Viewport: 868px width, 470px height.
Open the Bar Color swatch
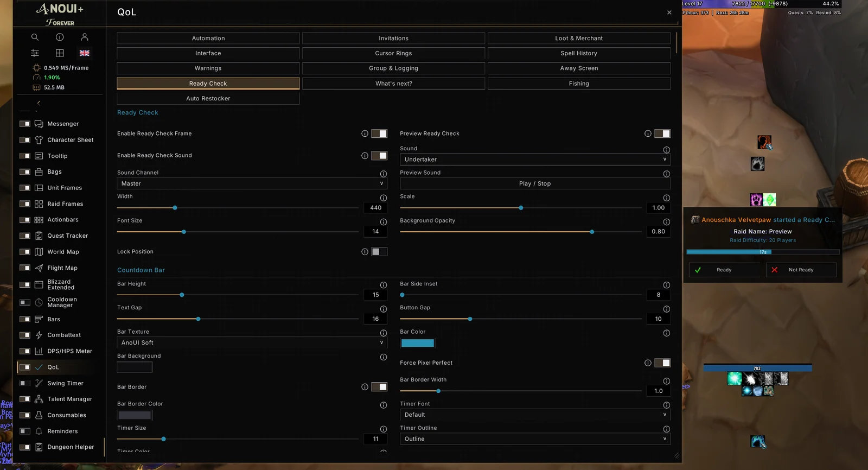pyautogui.click(x=417, y=343)
